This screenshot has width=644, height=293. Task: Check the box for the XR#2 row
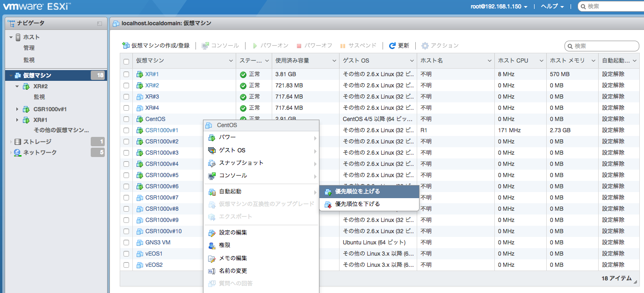tap(126, 86)
